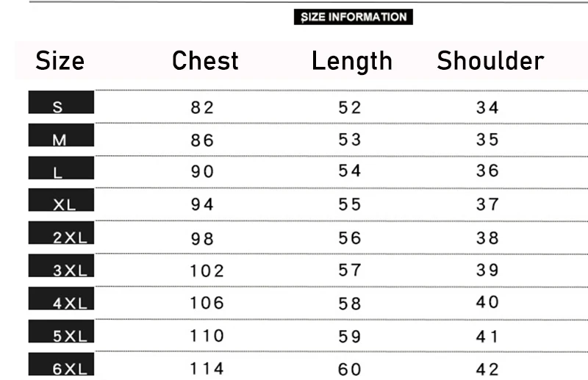Select the Chest column header
The image size is (588, 380).
pyautogui.click(x=205, y=61)
